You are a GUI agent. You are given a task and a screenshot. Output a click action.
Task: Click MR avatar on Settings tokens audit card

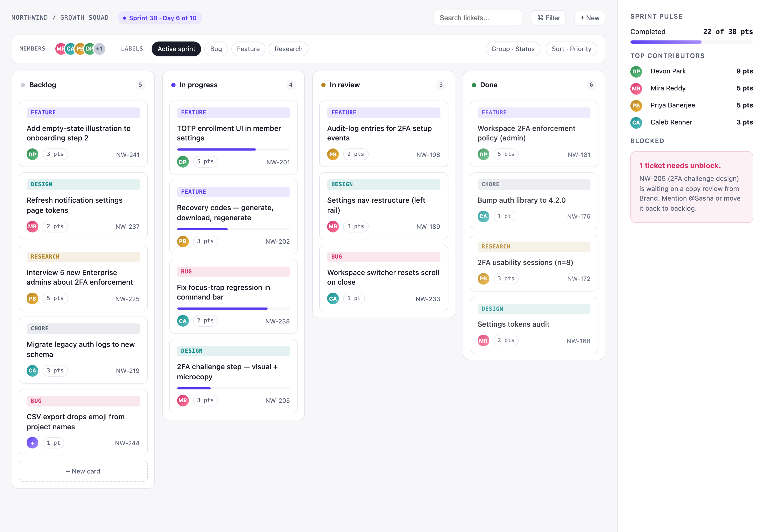[x=483, y=341]
